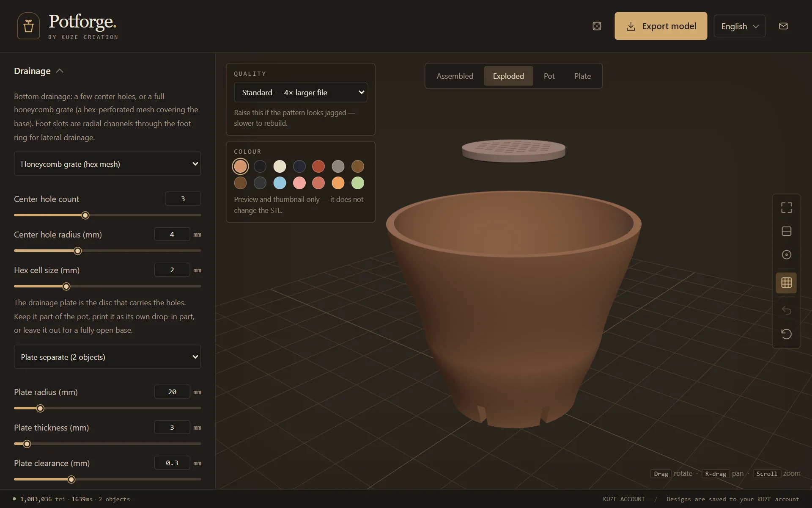This screenshot has width=812, height=508.
Task: Click the '1,083,036 tri' status text
Action: point(43,499)
